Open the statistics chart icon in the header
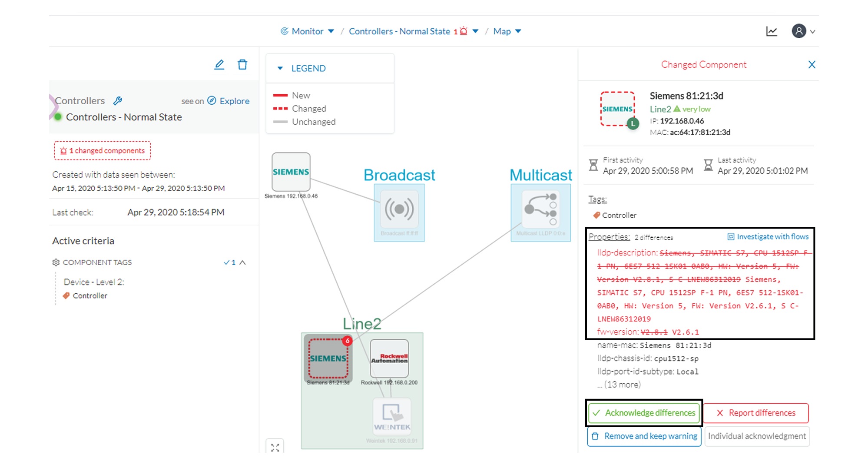Screen dimensions: 868x468 pos(772,31)
